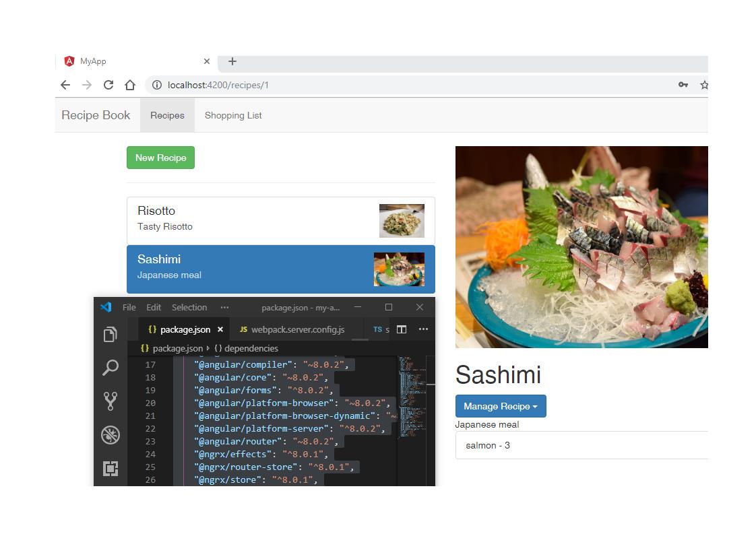Viewport: 756px width, 534px height.
Task: Click the large Sashimi dish photo
Action: click(581, 246)
